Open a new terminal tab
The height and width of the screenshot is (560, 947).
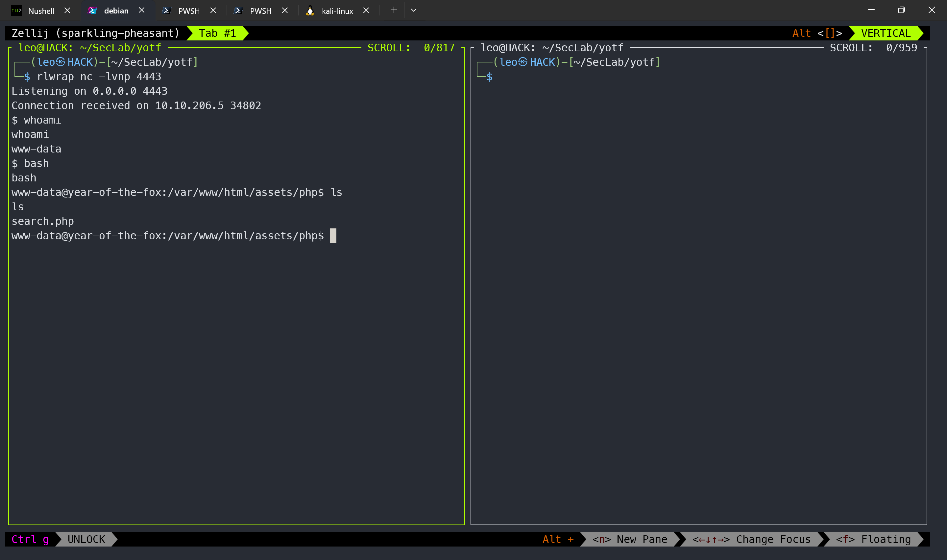coord(394,10)
